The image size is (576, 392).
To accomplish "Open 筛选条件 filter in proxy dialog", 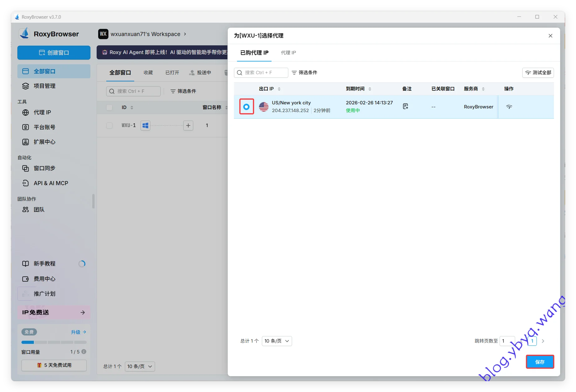I will (304, 73).
